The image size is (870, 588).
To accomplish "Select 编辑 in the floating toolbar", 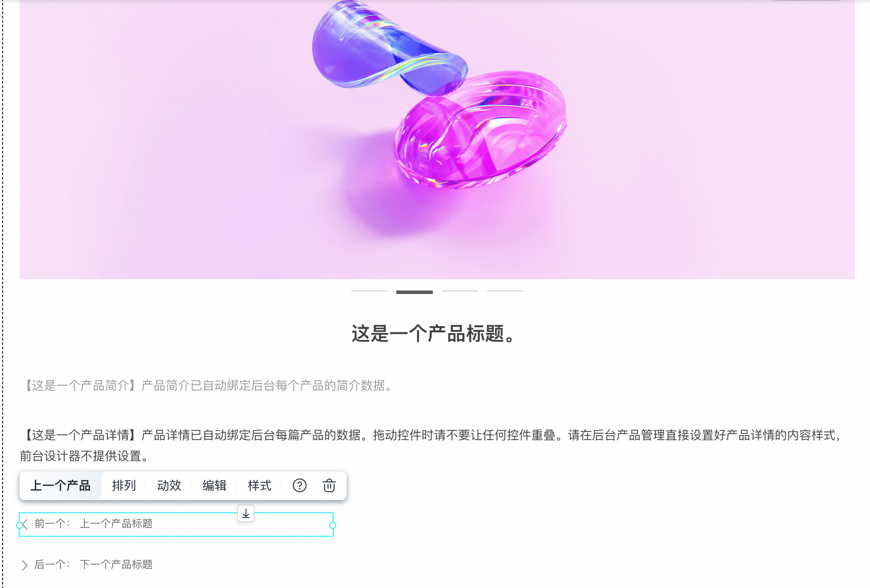I will click(x=214, y=485).
